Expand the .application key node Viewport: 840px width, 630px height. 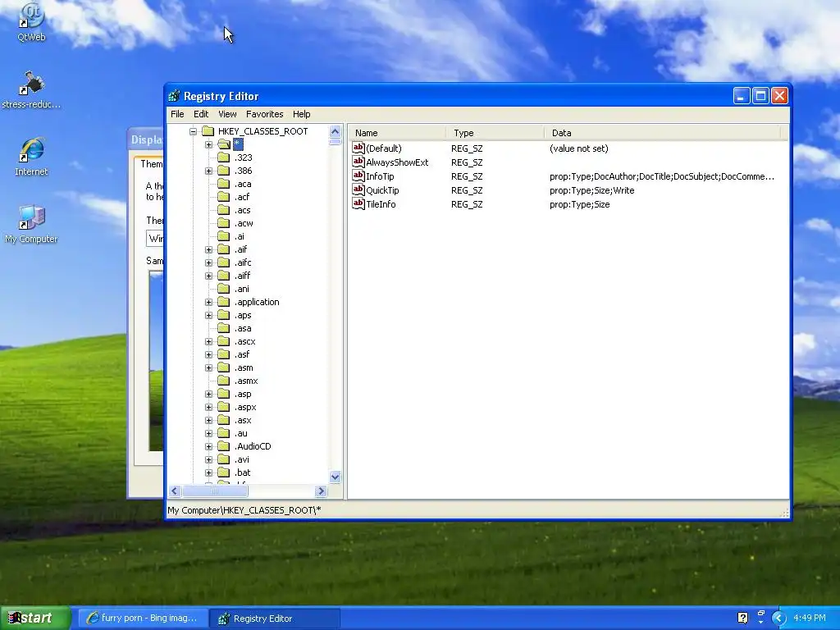coord(209,302)
